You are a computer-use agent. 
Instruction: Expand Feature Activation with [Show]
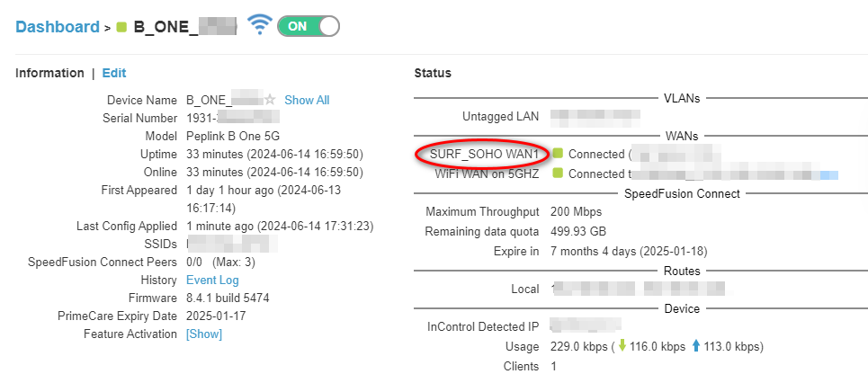pyautogui.click(x=204, y=334)
